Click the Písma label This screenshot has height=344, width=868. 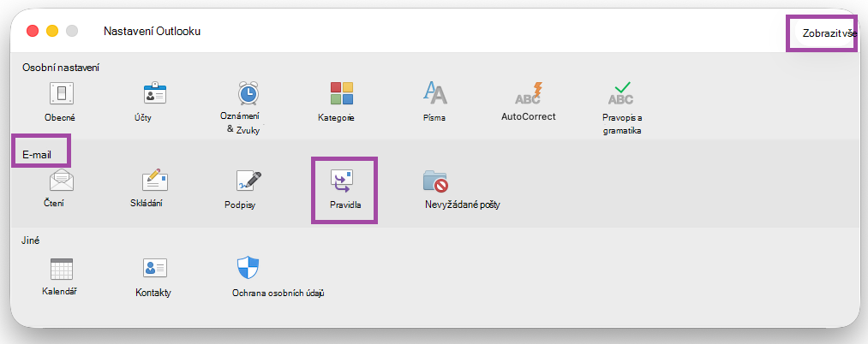[x=435, y=118]
